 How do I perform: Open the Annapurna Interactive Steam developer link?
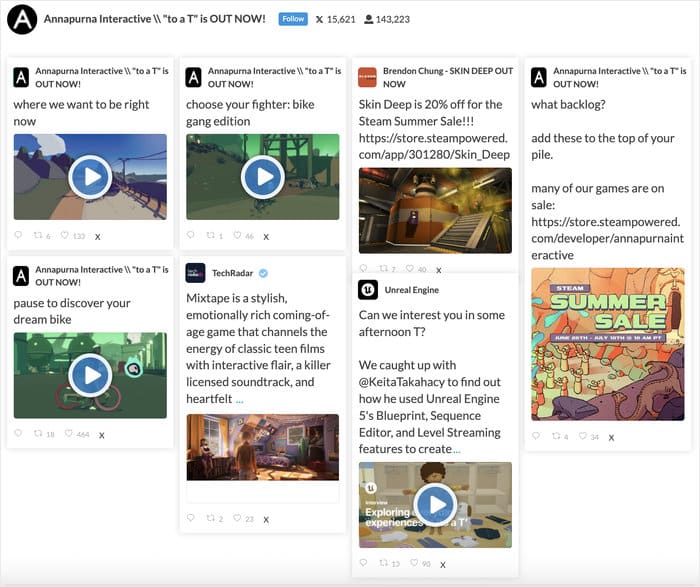pyautogui.click(x=607, y=238)
